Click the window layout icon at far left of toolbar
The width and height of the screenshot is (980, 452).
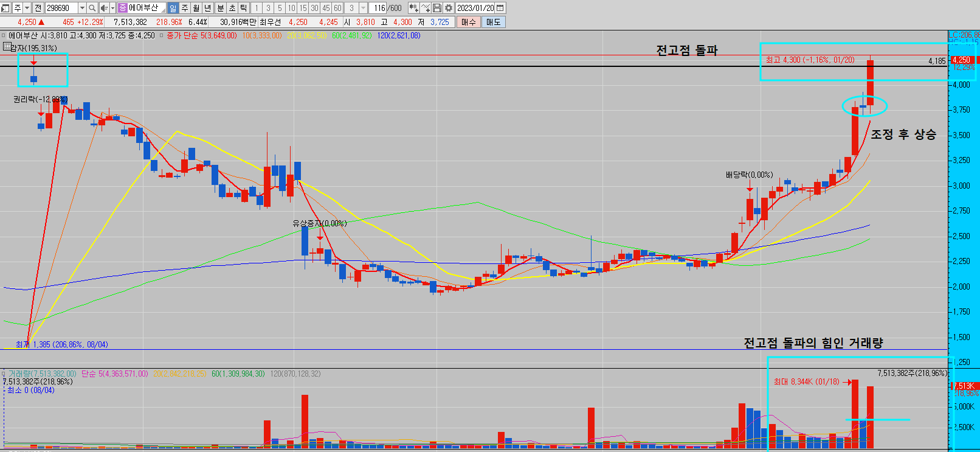click(x=5, y=8)
